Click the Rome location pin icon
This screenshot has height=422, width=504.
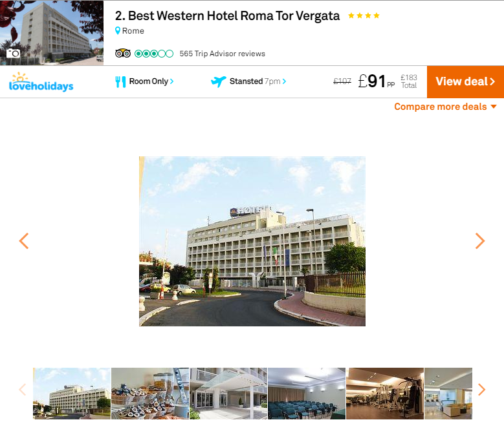click(x=118, y=31)
